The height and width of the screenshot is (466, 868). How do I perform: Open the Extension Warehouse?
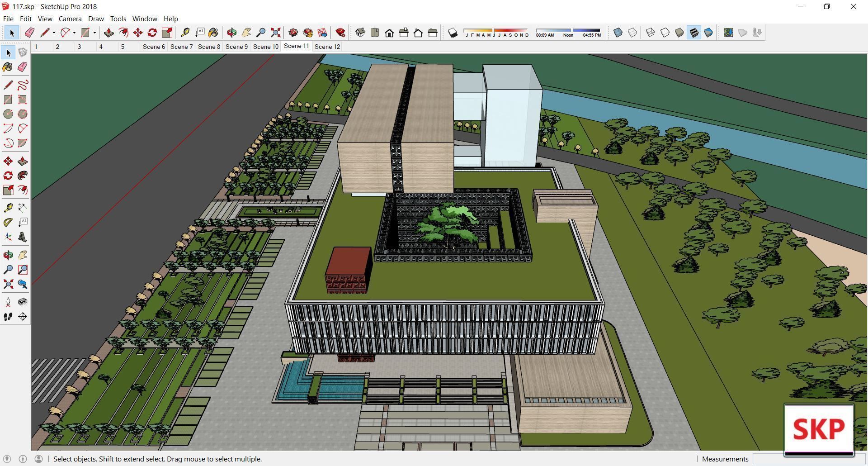(308, 33)
